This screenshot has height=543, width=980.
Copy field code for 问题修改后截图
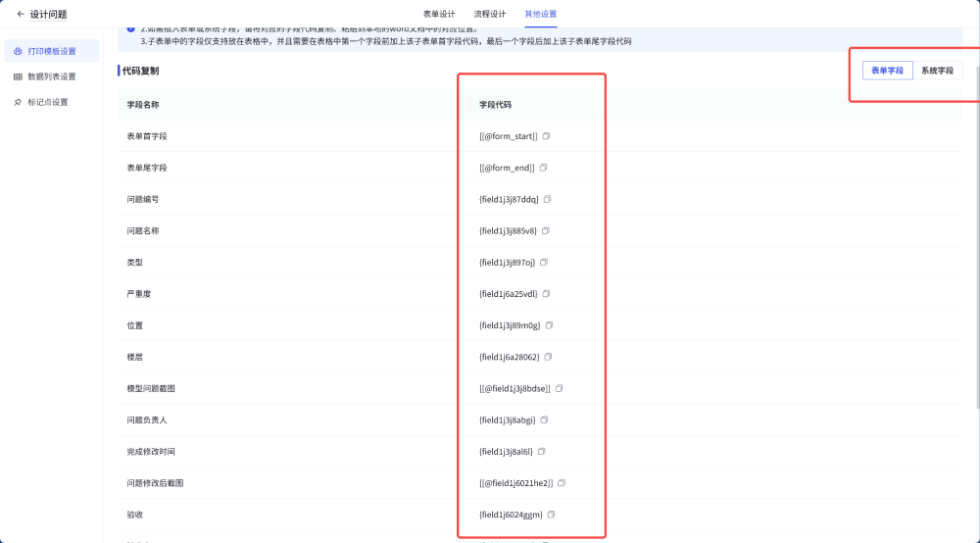(562, 483)
